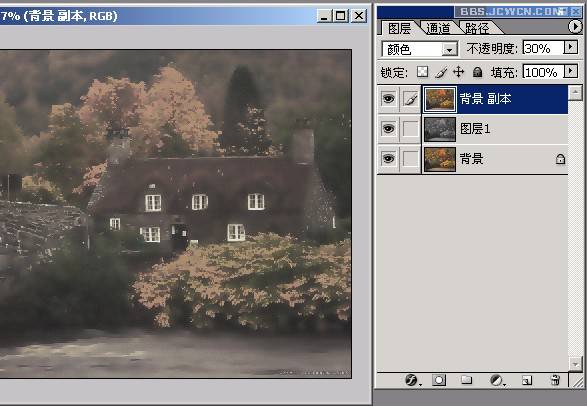Open new fill or adjustment layer menu
Viewport: 587px width, 406px height.
498,381
